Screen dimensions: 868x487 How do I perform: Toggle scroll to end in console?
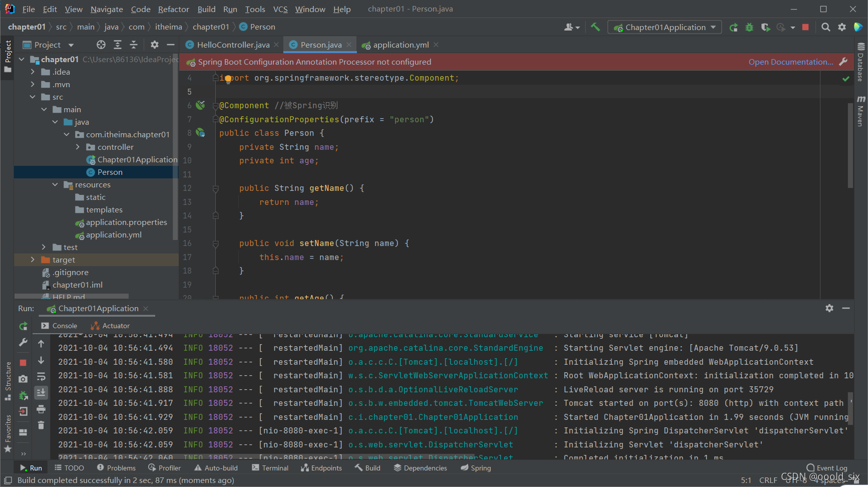pos(41,392)
